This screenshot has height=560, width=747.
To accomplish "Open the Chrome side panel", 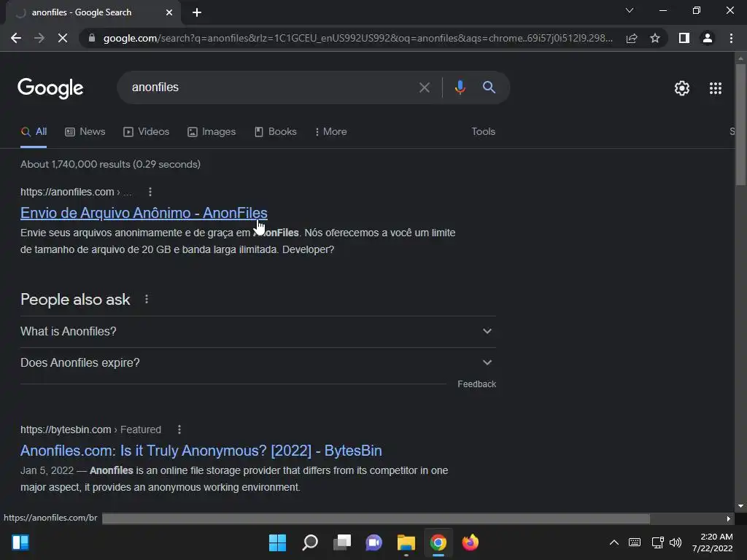I will (684, 38).
